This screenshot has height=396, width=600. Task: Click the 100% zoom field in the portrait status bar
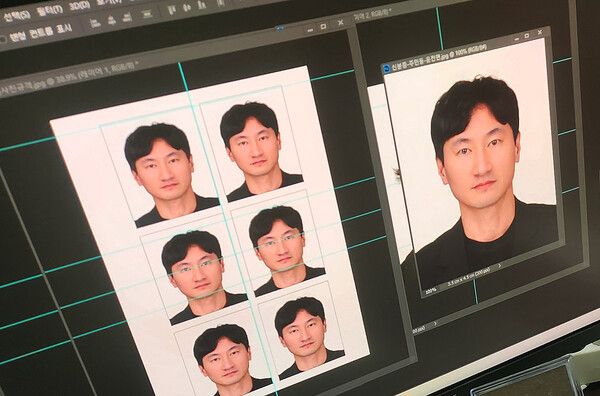pyautogui.click(x=431, y=291)
